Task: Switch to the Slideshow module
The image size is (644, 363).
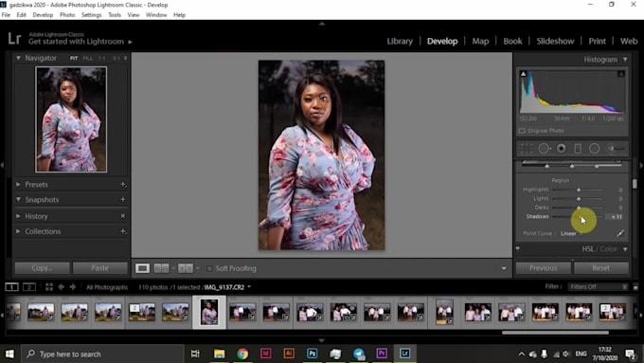Action: point(555,41)
